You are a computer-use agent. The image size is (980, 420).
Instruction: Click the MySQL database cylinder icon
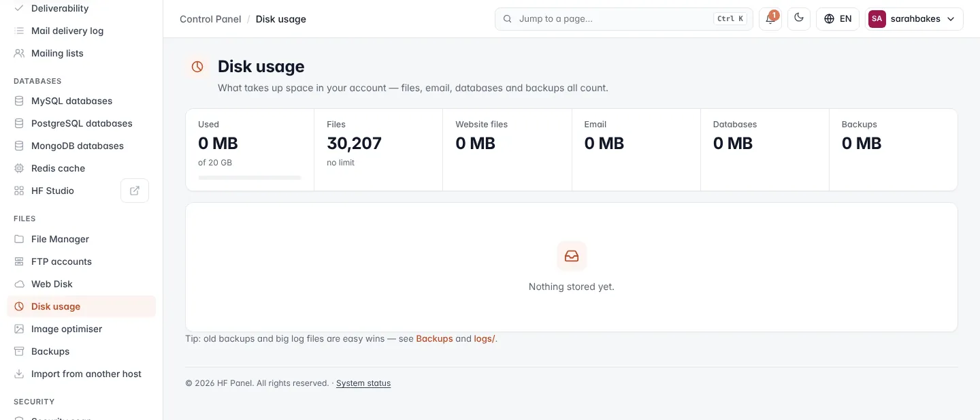(19, 101)
